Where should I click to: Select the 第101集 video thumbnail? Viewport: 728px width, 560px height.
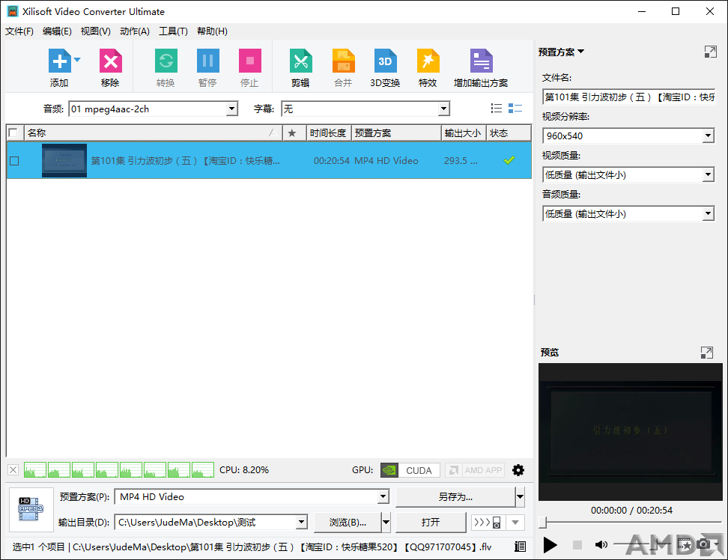coord(64,160)
